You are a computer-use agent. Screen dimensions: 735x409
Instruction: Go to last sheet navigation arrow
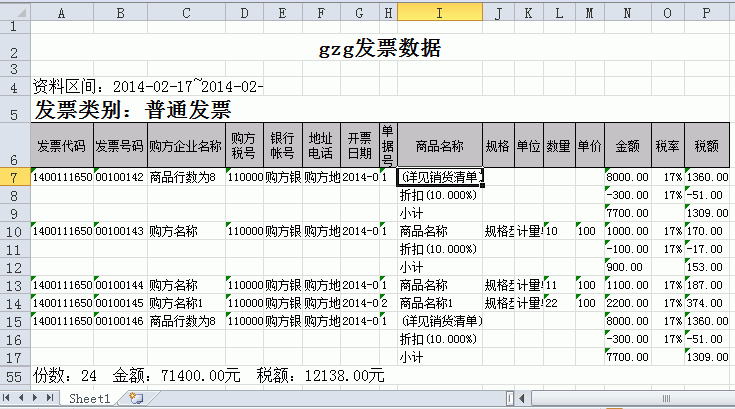50,398
